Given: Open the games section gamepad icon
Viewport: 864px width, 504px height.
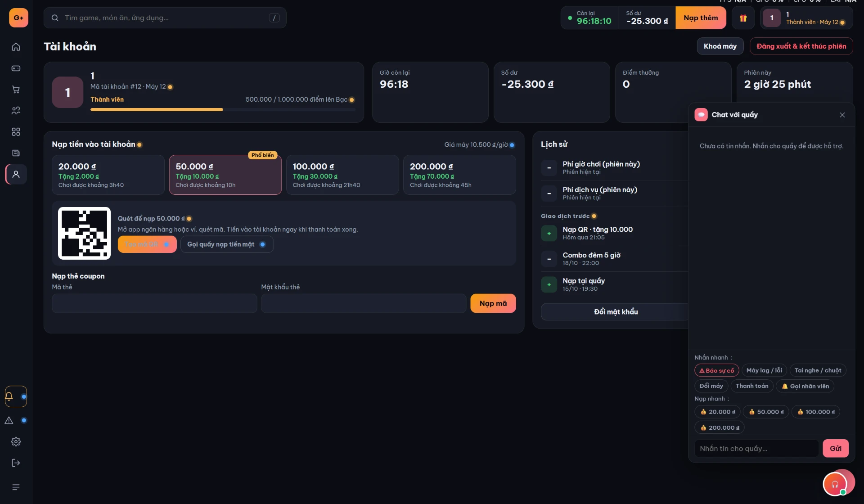Looking at the screenshot, I should [16, 68].
